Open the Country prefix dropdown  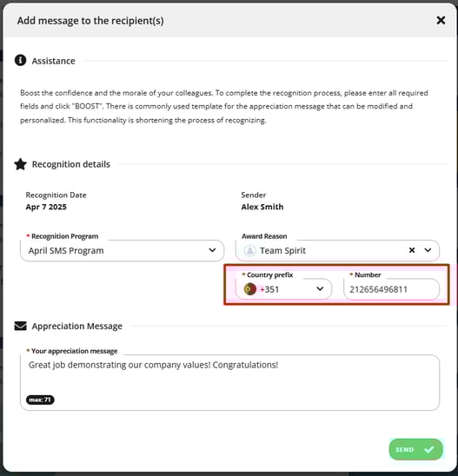coord(283,289)
